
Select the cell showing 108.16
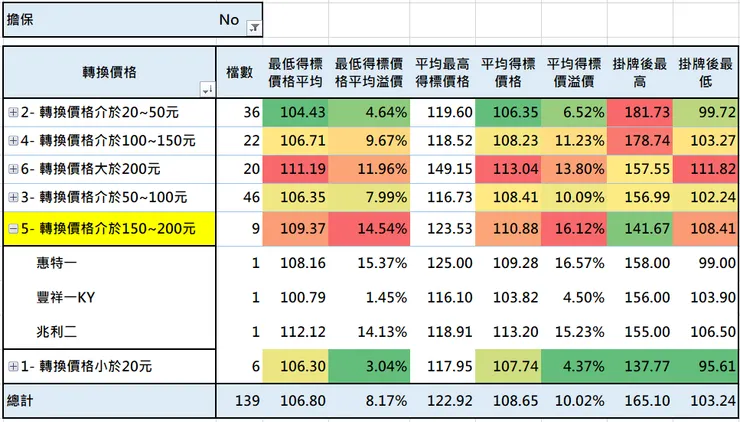295,263
